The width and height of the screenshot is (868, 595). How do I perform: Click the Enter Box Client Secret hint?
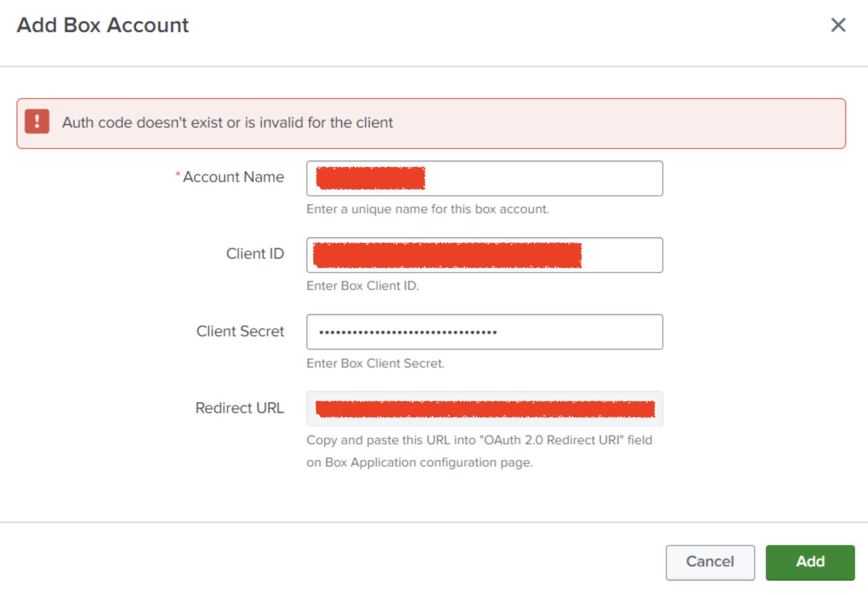point(375,363)
